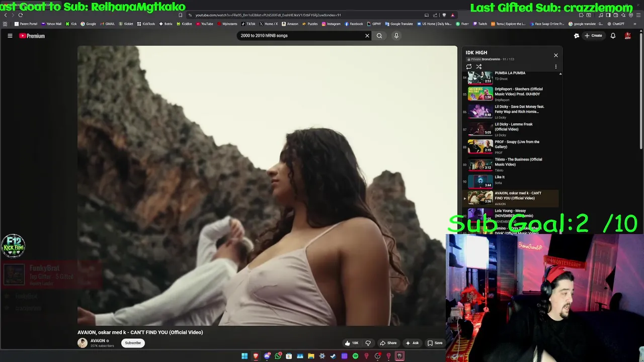Toggle shuffle playlist
Image resolution: width=644 pixels, height=362 pixels.
[x=479, y=66]
